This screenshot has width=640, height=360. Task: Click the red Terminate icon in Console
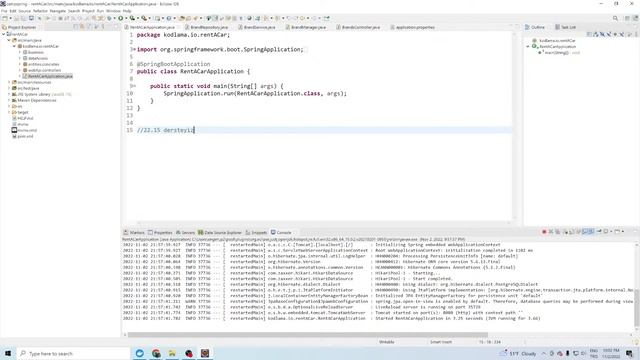544,231
